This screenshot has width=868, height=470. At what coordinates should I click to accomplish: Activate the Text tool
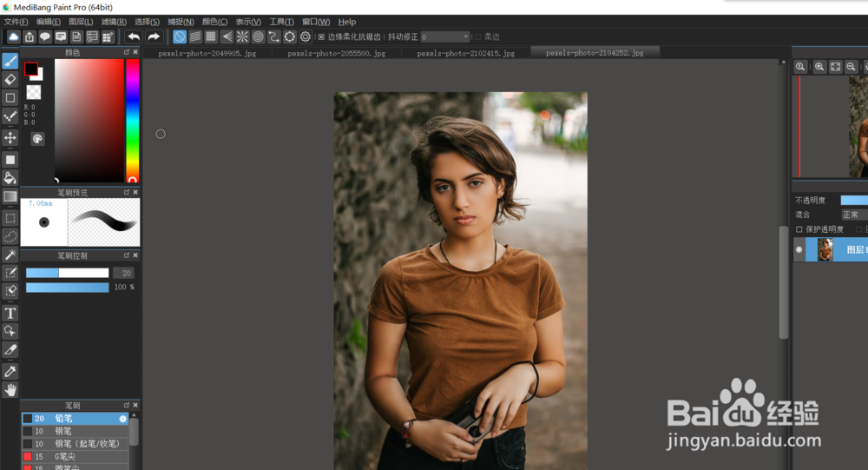click(x=10, y=313)
